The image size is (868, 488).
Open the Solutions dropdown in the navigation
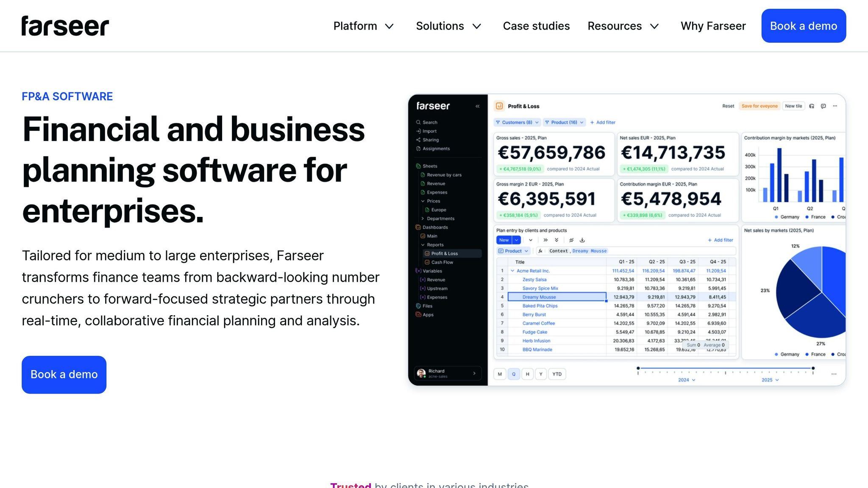448,26
